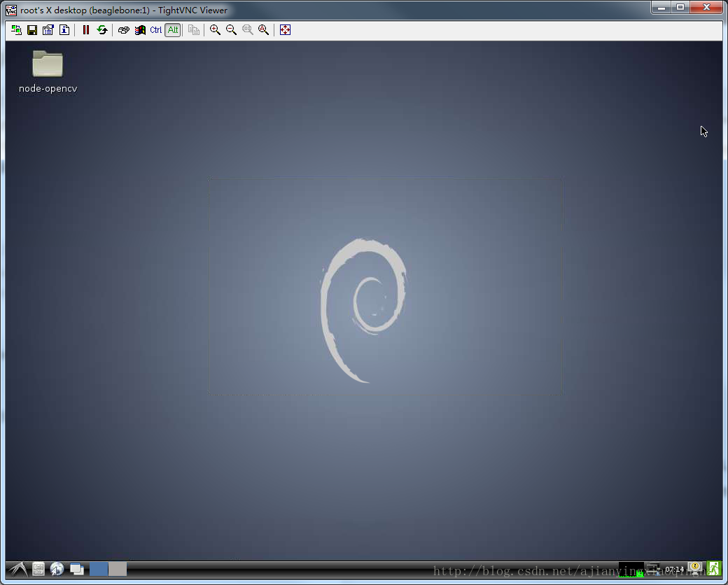Screen dimensions: 728x585
Task: Click the TightVNC Viewer title bar icon
Action: [x=11, y=10]
